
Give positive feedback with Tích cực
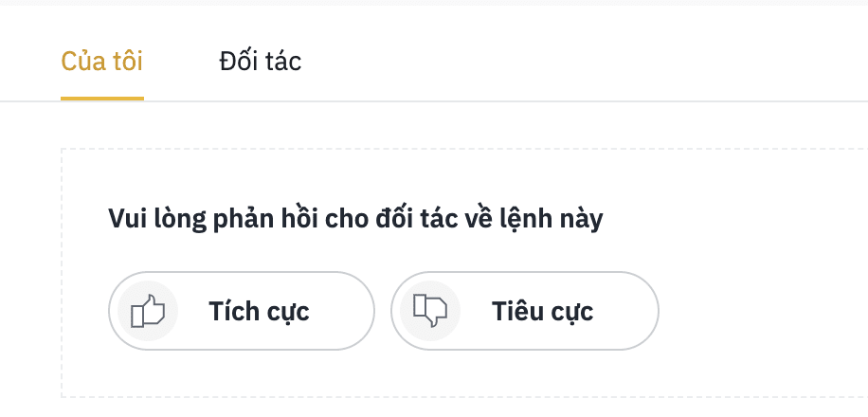242,311
